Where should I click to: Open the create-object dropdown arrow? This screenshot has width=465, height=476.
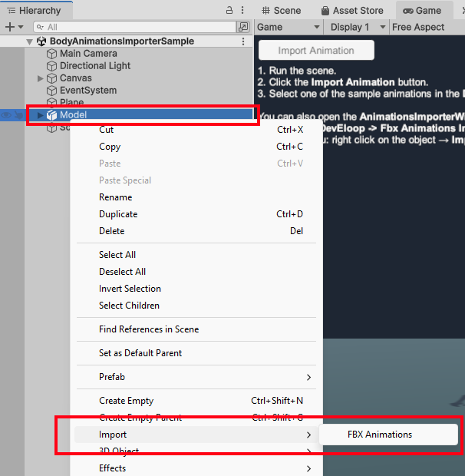coord(21,27)
